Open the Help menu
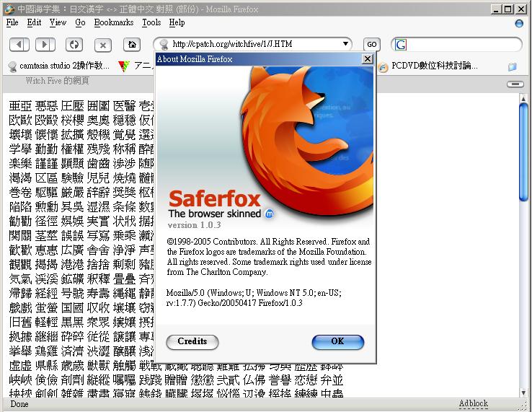532x412 pixels. [177, 22]
